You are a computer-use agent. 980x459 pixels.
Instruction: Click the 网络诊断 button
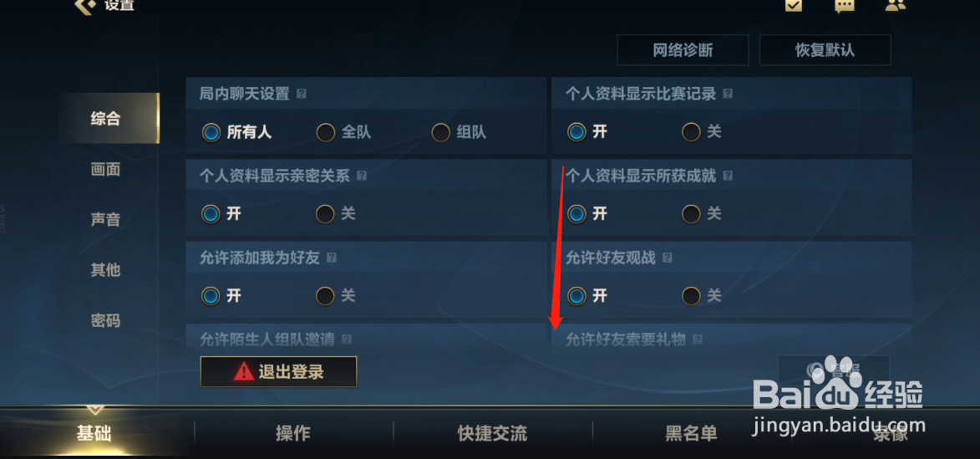pos(683,50)
